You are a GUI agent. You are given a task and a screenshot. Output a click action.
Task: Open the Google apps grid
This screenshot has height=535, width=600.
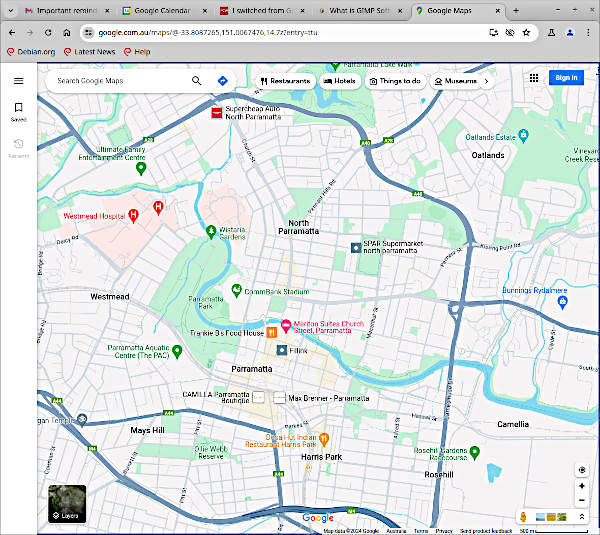click(x=534, y=78)
